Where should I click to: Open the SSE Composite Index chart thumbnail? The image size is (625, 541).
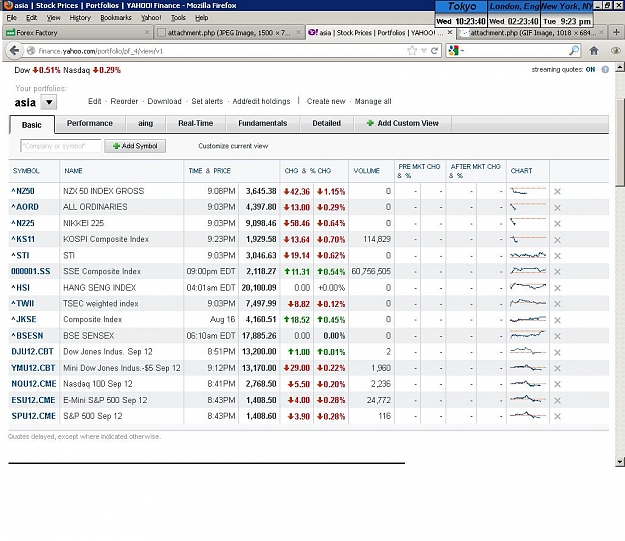tap(528, 271)
